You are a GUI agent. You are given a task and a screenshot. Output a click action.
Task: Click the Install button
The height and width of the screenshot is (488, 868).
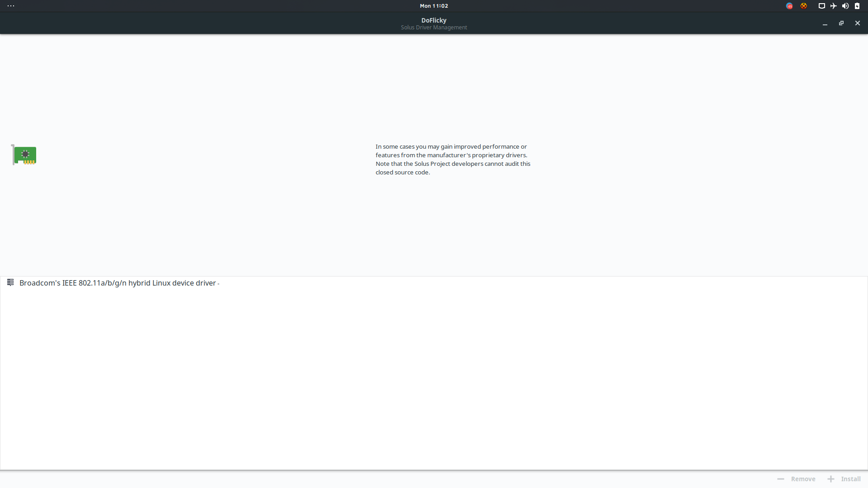(x=844, y=479)
